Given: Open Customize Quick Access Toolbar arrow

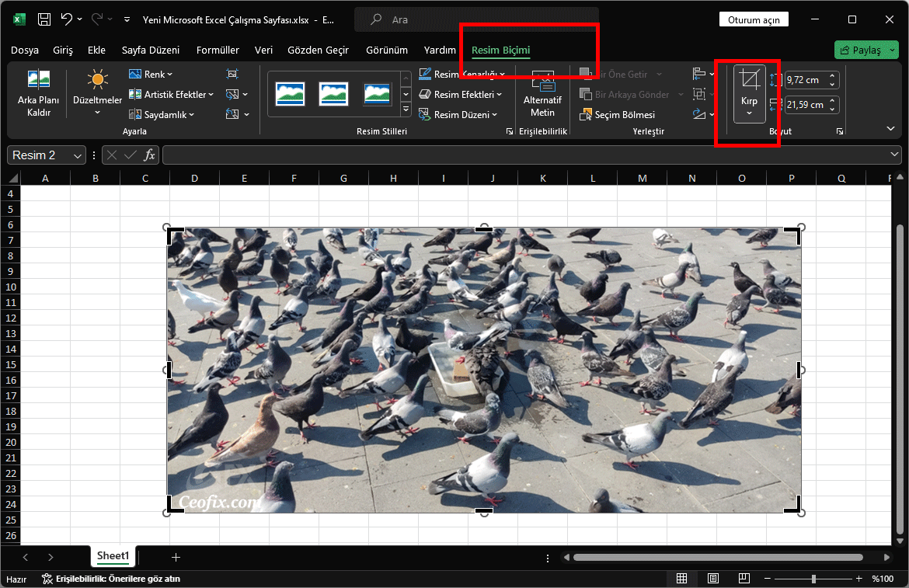Looking at the screenshot, I should (x=127, y=19).
